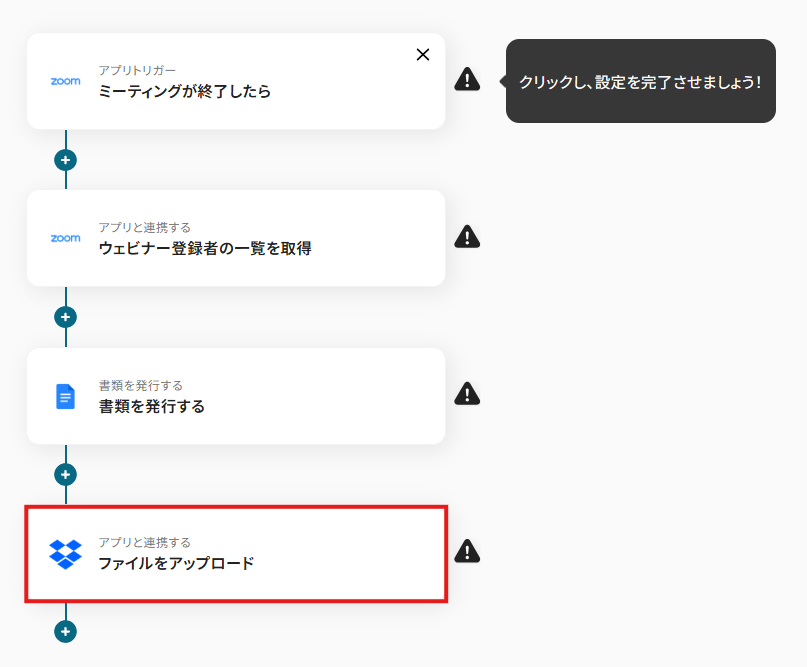Open the ウェビナー登録者の一覧を取得 step
The image size is (807, 667).
(236, 238)
